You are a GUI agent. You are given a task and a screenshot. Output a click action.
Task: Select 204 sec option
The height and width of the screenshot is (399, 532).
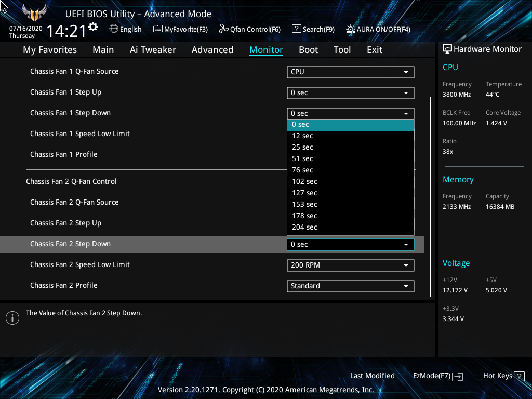pos(351,228)
